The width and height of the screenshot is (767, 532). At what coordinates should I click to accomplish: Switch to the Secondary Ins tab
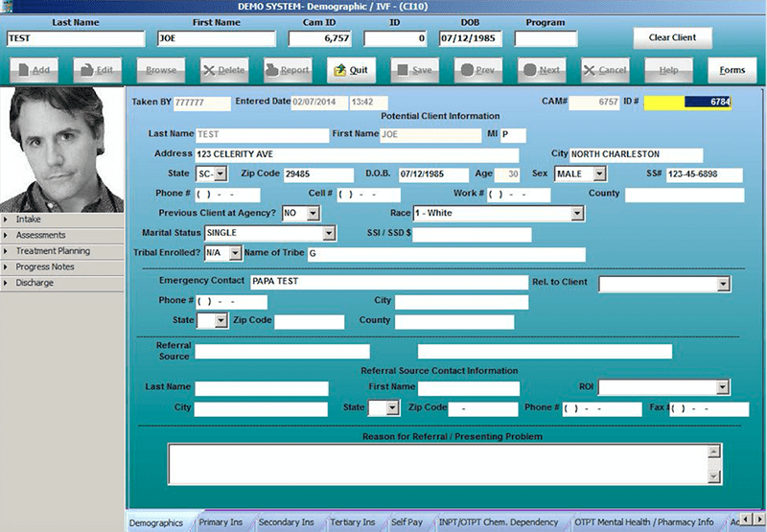pos(286,522)
